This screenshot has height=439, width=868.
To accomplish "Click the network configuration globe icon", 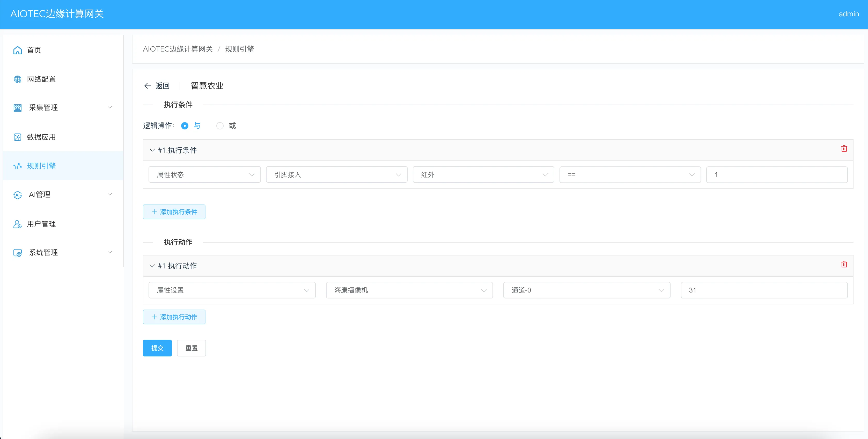I will click(x=18, y=79).
